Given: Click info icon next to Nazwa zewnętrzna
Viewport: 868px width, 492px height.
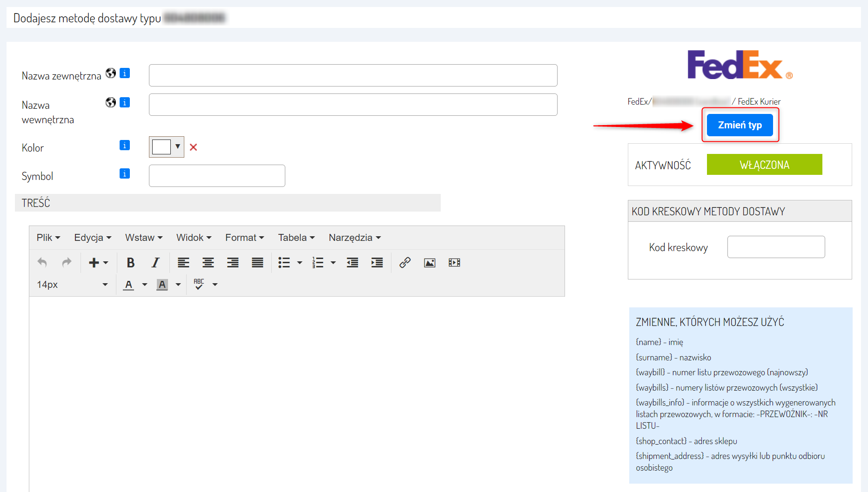Looking at the screenshot, I should point(125,73).
